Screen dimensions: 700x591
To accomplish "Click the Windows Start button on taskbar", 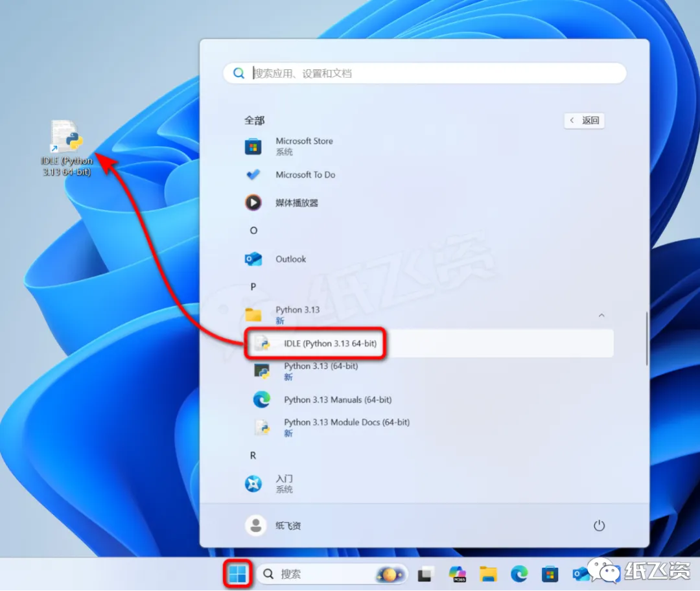I will 237,574.
